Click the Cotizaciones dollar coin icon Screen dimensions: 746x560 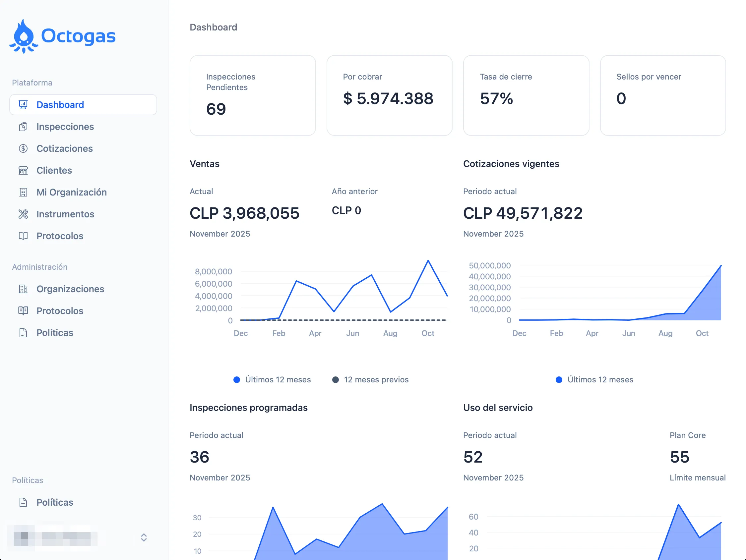point(23,149)
